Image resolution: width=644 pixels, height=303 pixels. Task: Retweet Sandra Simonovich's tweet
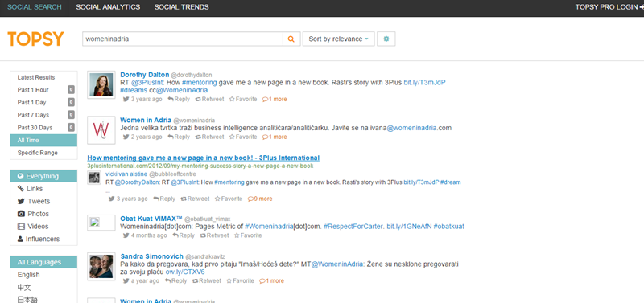pyautogui.click(x=207, y=281)
